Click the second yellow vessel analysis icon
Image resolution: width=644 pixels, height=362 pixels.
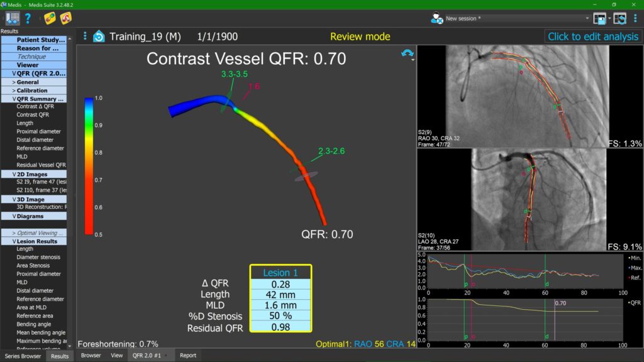65,18
